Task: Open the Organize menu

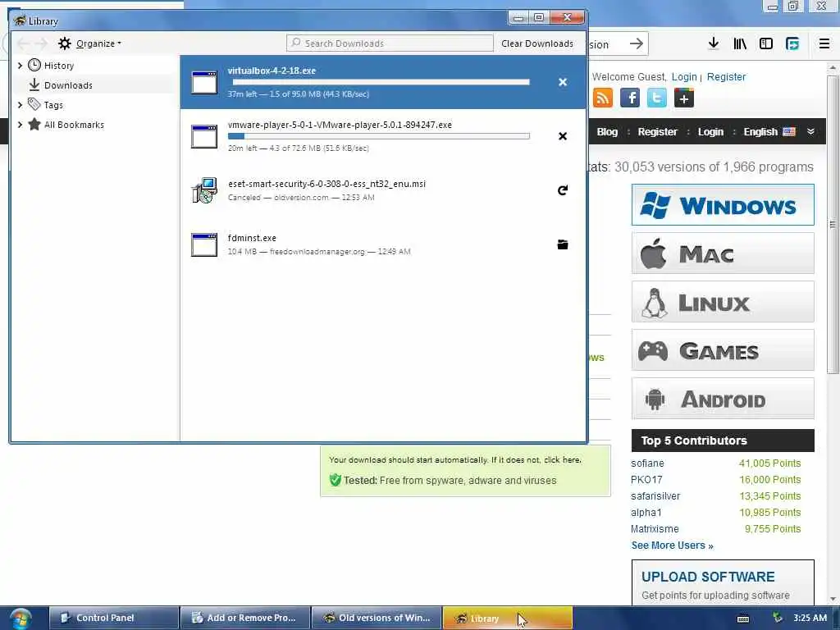Action: tap(90, 43)
